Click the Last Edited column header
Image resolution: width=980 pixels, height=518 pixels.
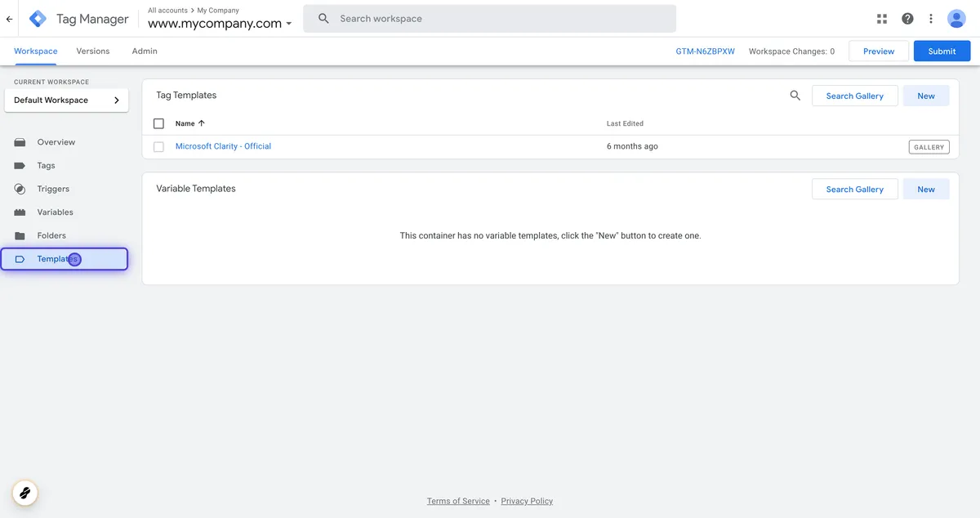point(625,123)
